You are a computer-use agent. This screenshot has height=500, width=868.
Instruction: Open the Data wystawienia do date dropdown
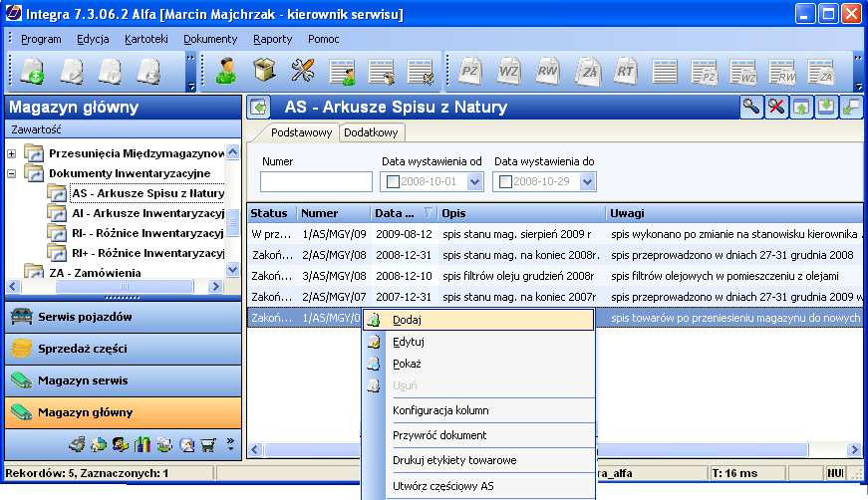(587, 181)
